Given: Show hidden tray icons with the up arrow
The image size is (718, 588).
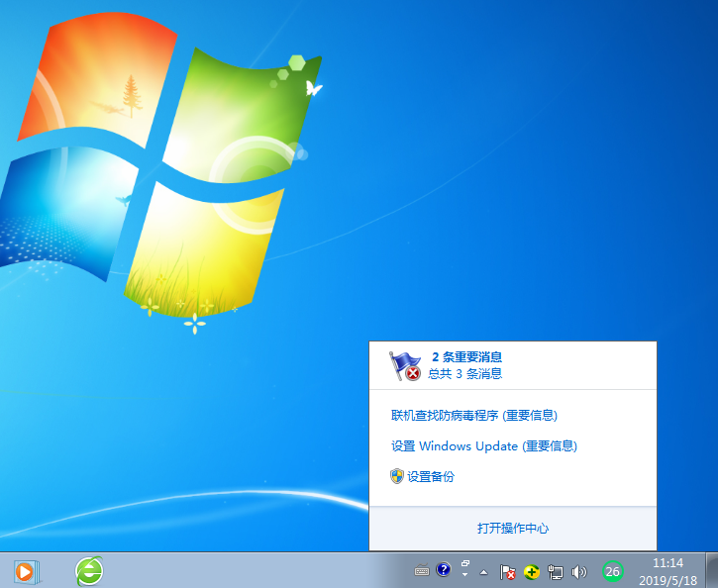Looking at the screenshot, I should click(x=484, y=571).
